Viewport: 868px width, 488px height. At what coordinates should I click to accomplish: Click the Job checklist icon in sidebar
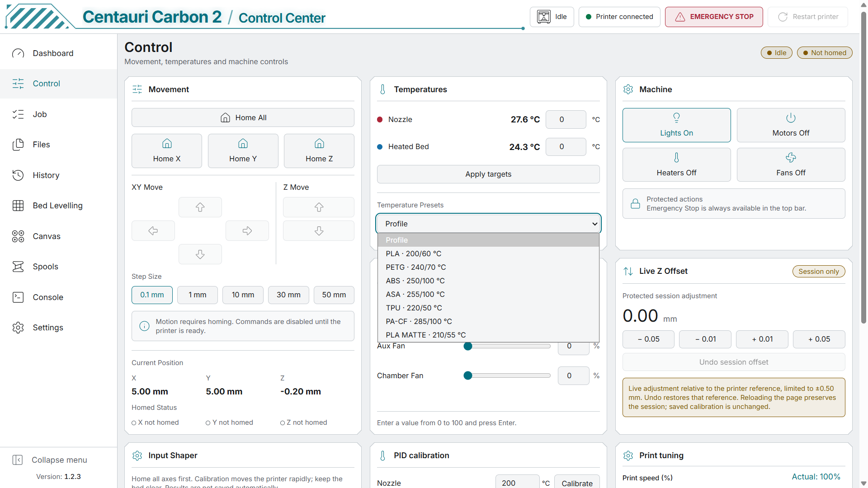(18, 114)
